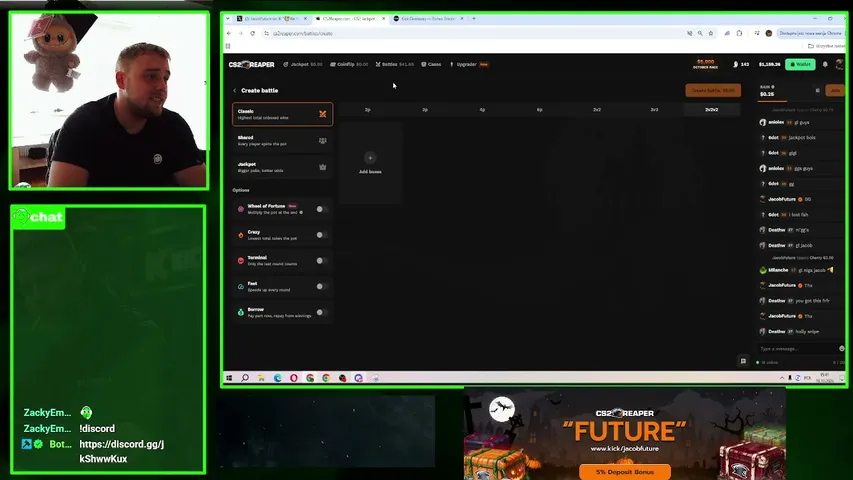The width and height of the screenshot is (853, 480).
Task: Click the orange Create Battle button
Action: tap(713, 90)
